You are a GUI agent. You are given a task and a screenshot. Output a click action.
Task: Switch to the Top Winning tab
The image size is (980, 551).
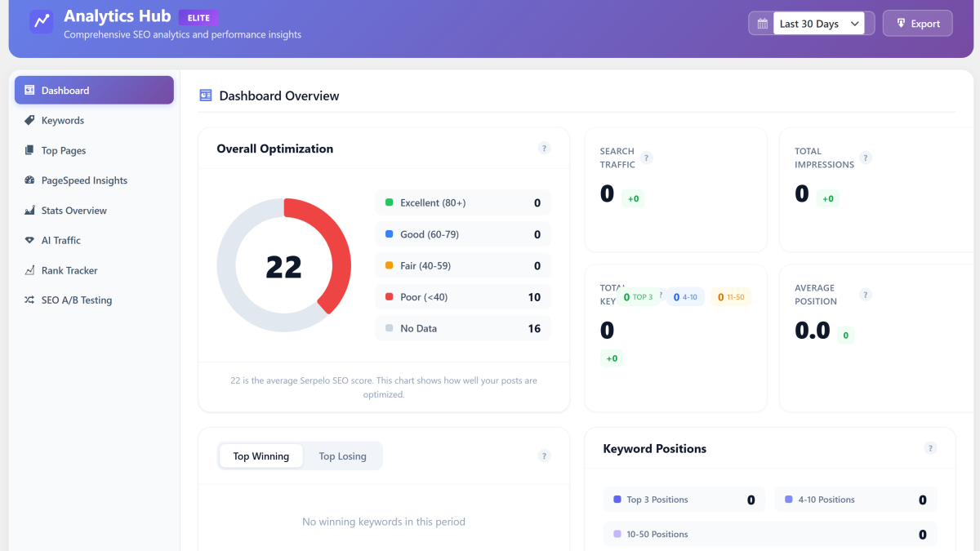(x=261, y=455)
